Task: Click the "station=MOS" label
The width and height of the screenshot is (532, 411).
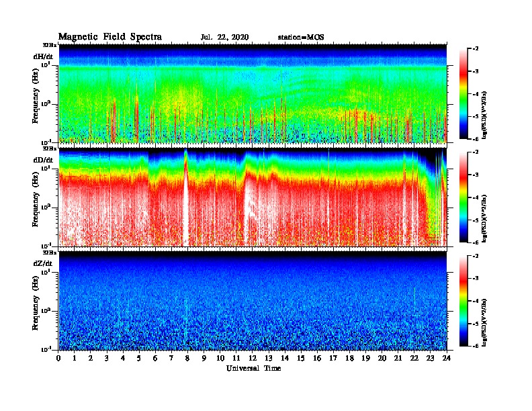Action: [x=301, y=38]
